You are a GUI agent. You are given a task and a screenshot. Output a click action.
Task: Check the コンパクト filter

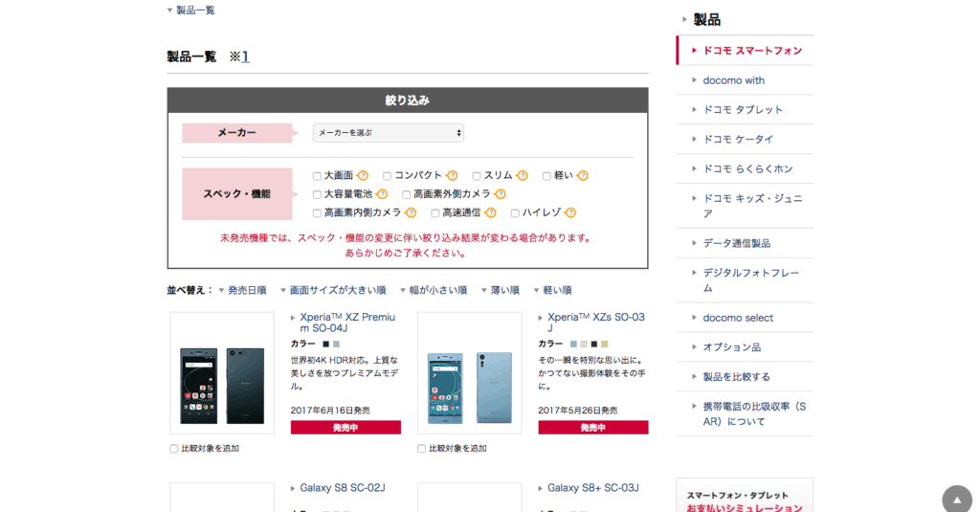coord(387,176)
